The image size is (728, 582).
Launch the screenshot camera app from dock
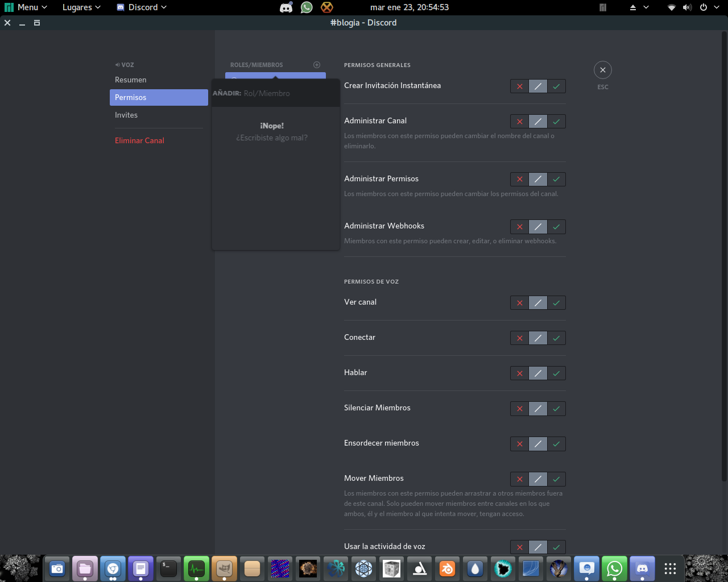click(x=57, y=568)
